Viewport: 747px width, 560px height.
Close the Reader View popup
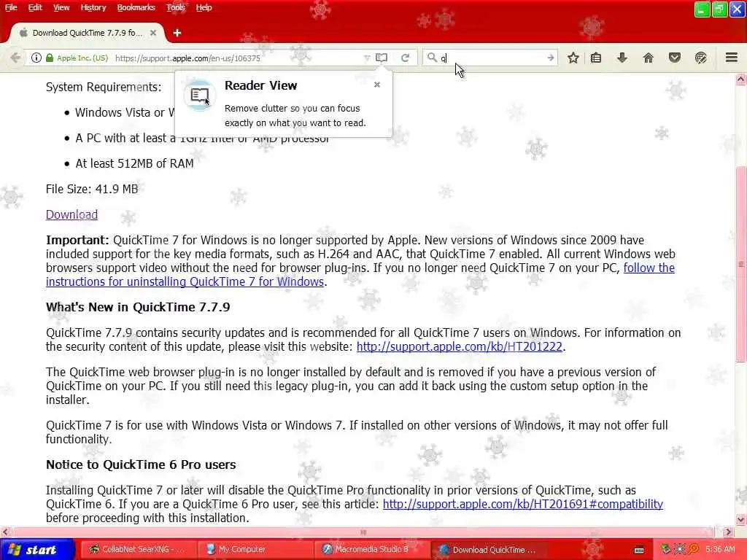[x=377, y=85]
